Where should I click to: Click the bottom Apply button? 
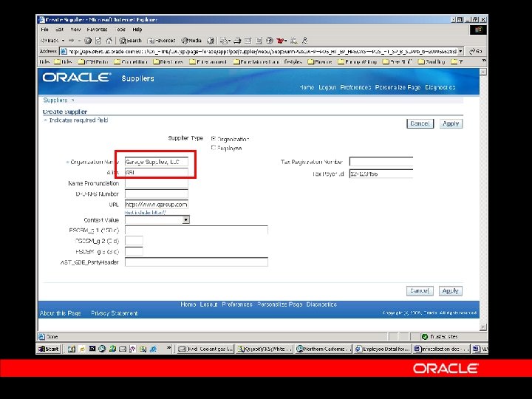[x=451, y=291]
